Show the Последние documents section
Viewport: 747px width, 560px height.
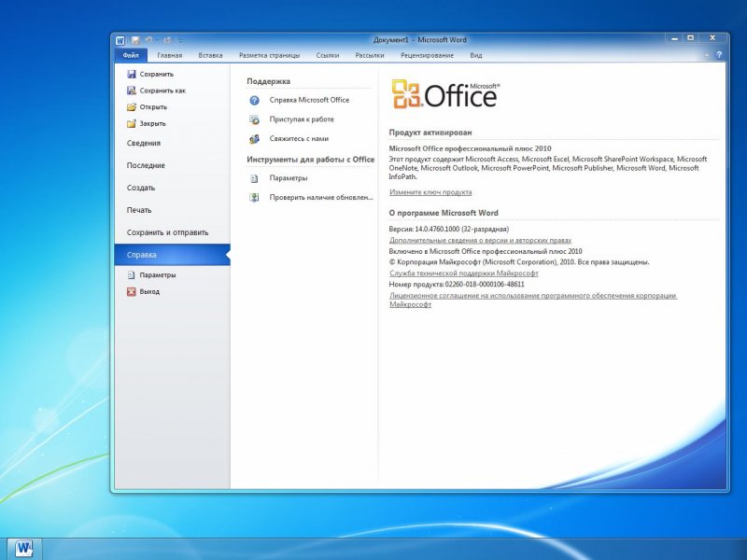coord(146,165)
